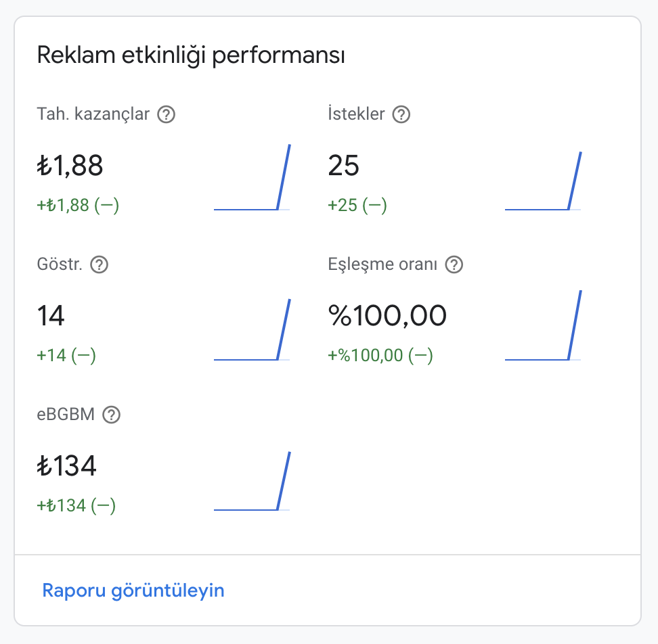This screenshot has height=644, width=658.
Task: Click the ₺134 eBGBM value
Action: click(67, 466)
